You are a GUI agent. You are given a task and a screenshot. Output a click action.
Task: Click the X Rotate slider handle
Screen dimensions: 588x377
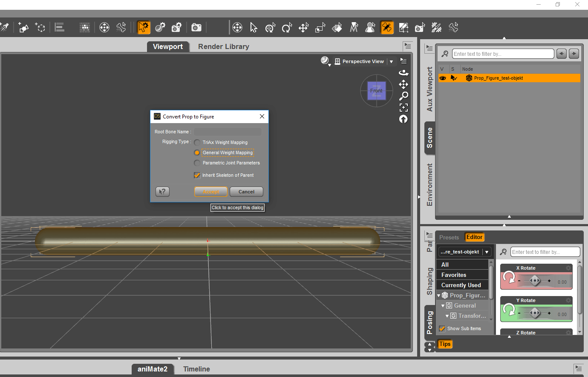pyautogui.click(x=535, y=281)
